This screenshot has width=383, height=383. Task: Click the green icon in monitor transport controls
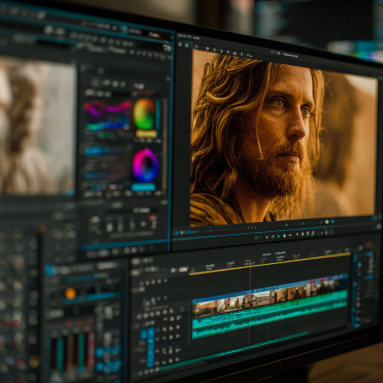278,236
